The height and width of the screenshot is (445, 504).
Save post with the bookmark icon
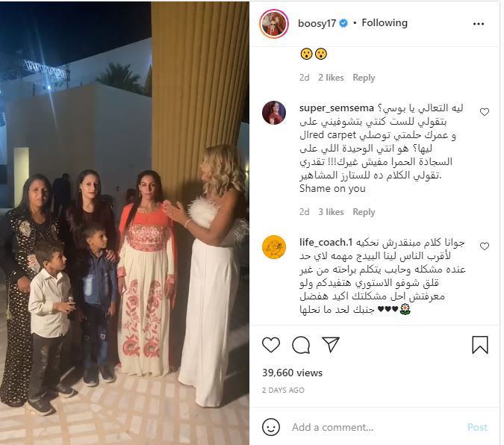pyautogui.click(x=480, y=345)
